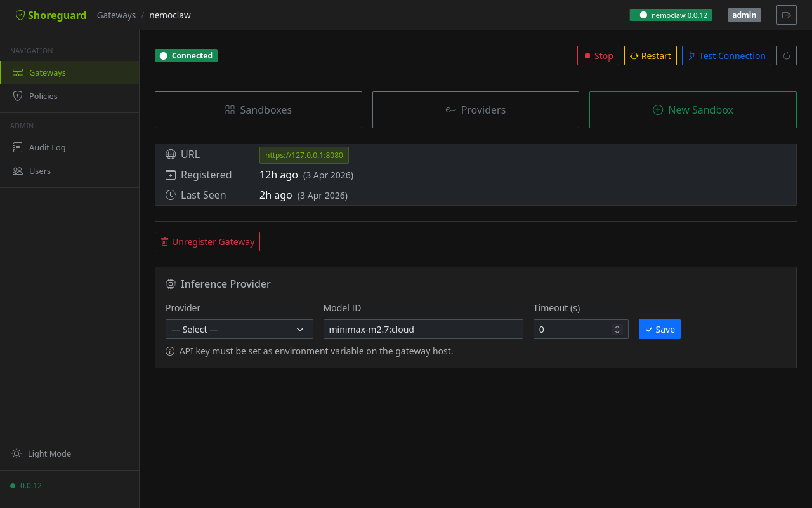Run Test Connection
812x508 pixels.
[x=726, y=56]
